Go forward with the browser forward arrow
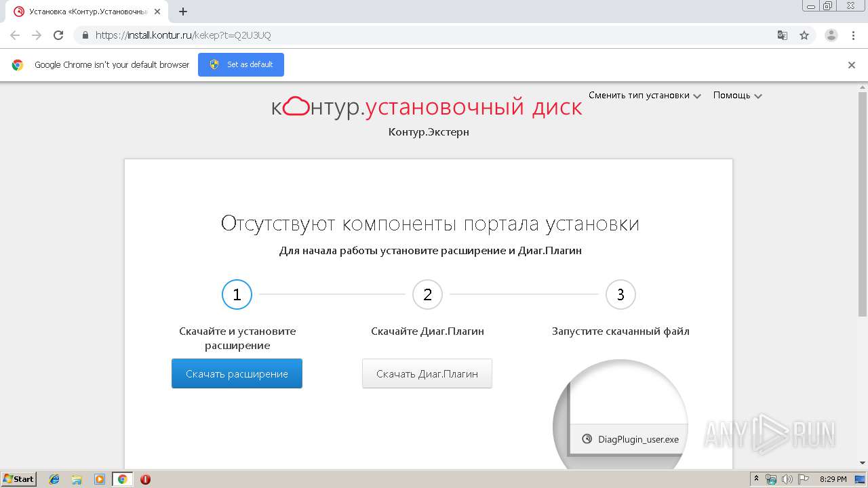The width and height of the screenshot is (868, 488). 36,35
